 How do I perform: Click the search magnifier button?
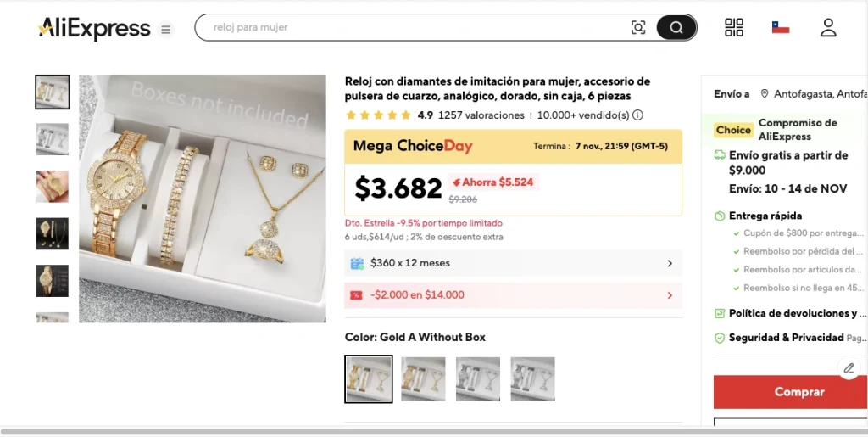point(676,27)
